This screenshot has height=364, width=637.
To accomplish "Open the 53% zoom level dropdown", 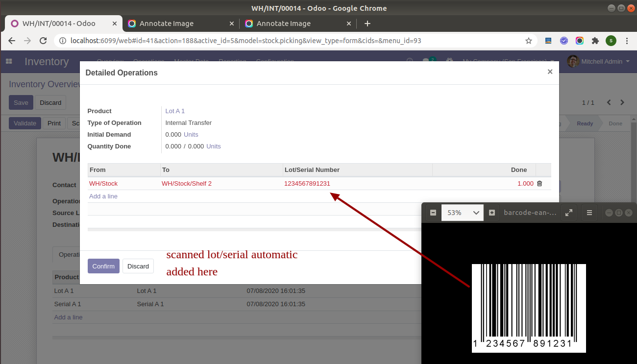I will [x=463, y=213].
